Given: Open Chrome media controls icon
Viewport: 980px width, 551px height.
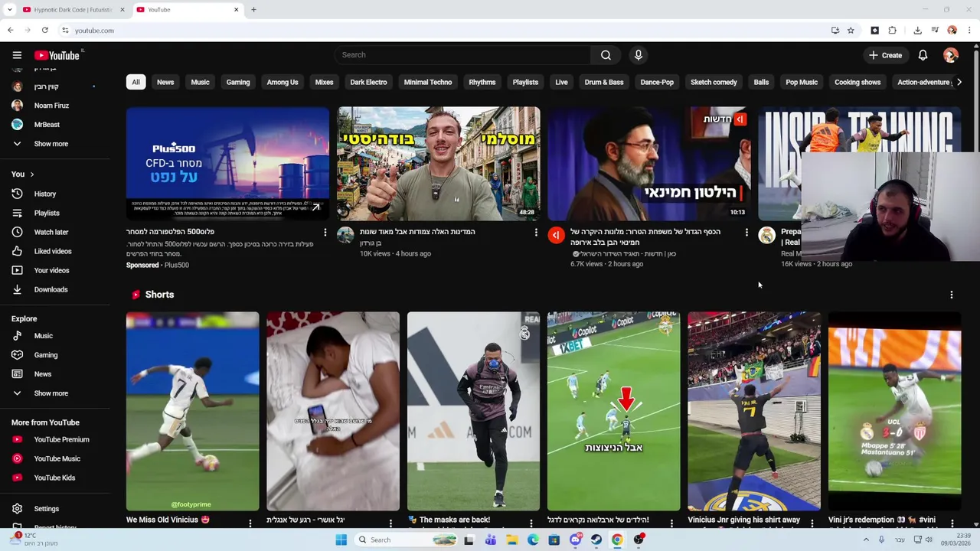Looking at the screenshot, I should (935, 31).
